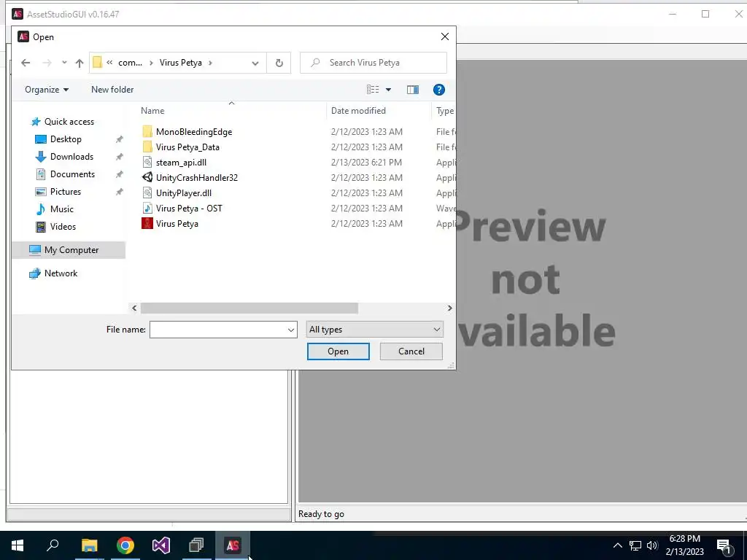Click the Search Virus Petya box

[x=373, y=63]
